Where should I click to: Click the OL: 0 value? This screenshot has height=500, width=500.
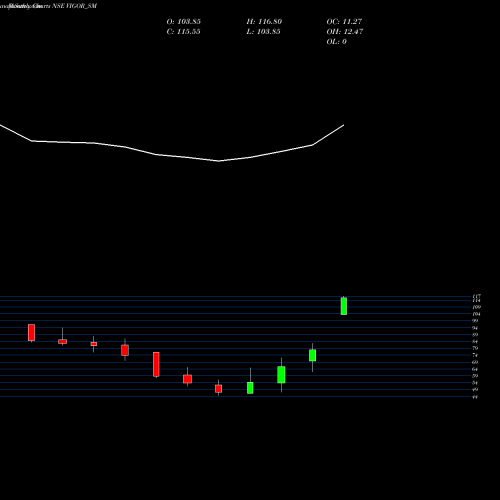tap(336, 42)
